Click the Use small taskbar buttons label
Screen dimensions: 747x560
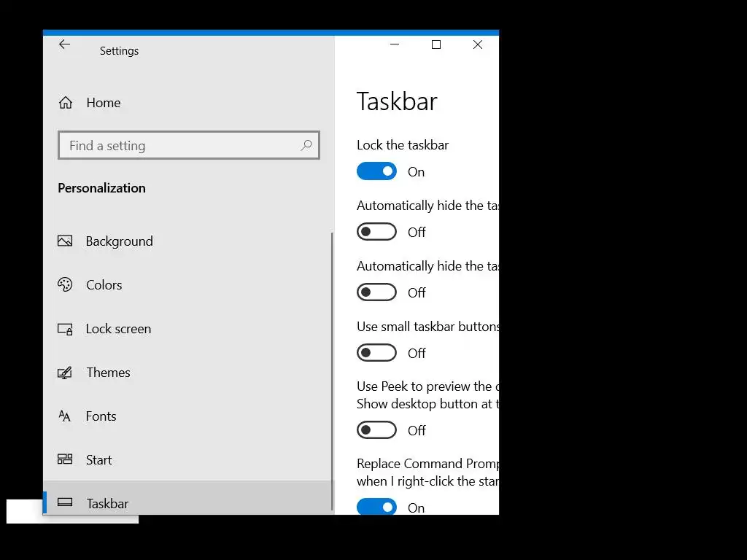pos(427,326)
